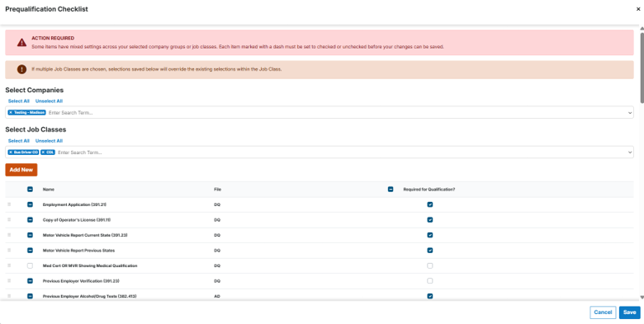Click the drag handle for Previous Employer Verification row
The width and height of the screenshot is (644, 324).
coord(9,281)
